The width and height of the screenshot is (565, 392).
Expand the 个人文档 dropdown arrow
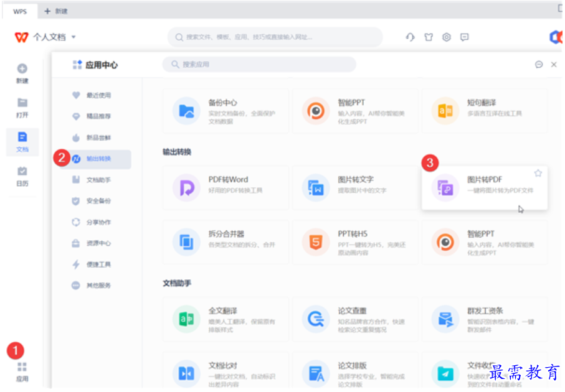[x=74, y=37]
